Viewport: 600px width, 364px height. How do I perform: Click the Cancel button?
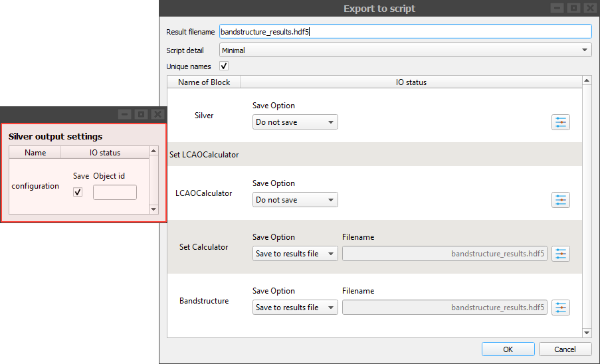tap(565, 349)
